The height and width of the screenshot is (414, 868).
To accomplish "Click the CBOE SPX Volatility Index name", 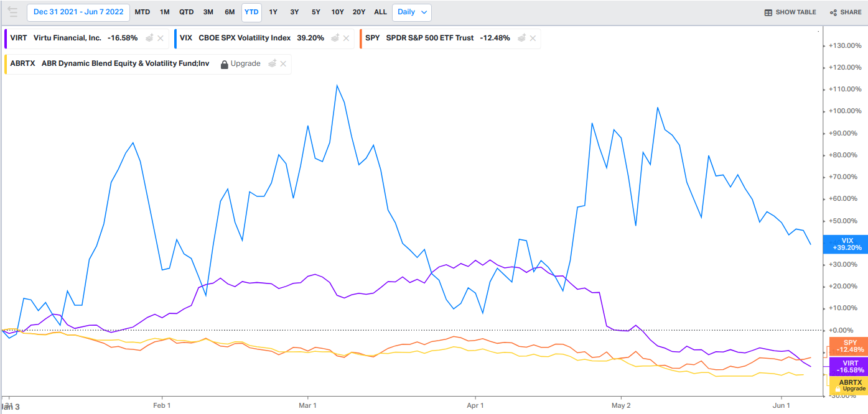I will tap(245, 38).
